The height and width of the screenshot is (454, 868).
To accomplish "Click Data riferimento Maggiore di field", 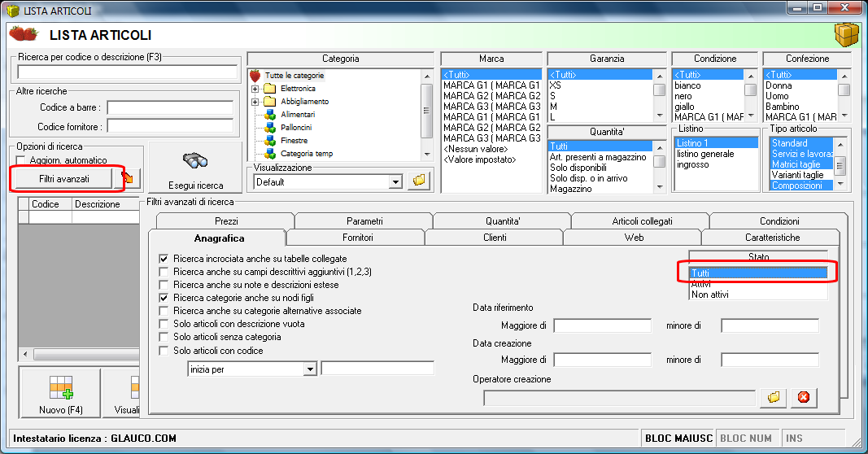I will coord(602,325).
